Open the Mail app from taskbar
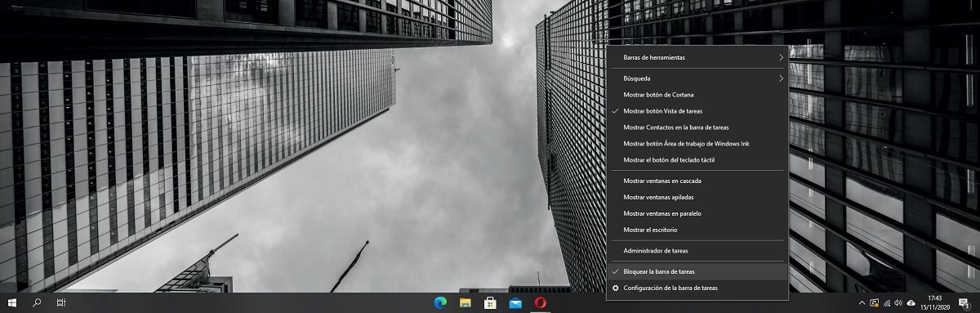This screenshot has height=313, width=980. [515, 303]
